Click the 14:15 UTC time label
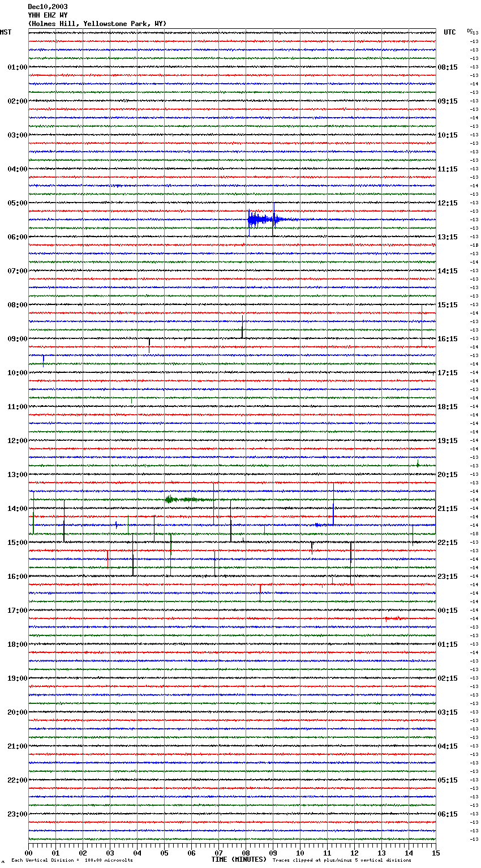The width and height of the screenshot is (481, 868). [448, 271]
